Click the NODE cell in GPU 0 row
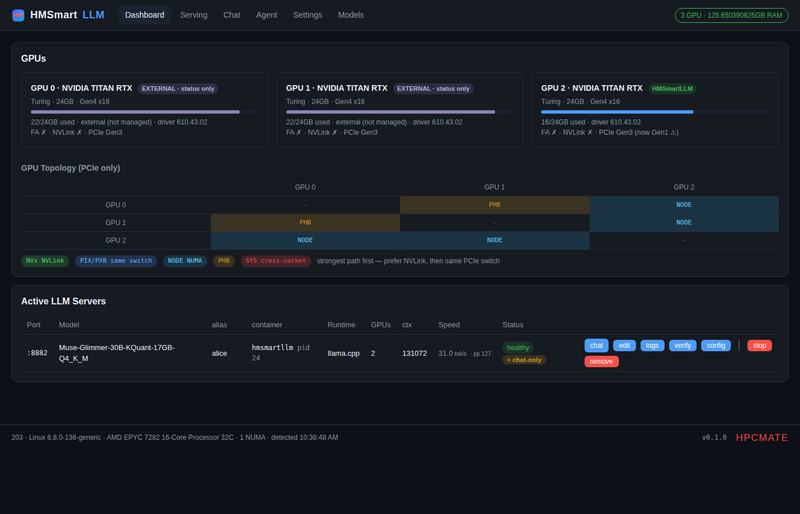 click(x=684, y=205)
